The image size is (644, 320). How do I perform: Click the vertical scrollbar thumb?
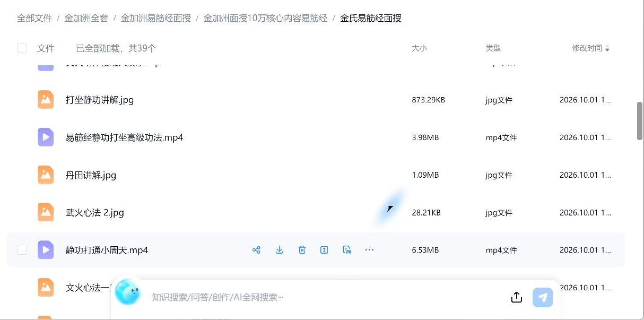pos(640,121)
